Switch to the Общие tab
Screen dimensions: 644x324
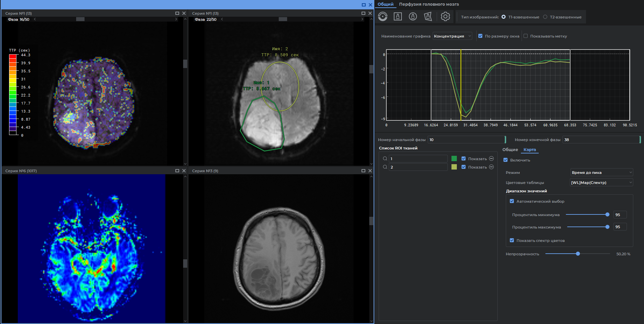510,150
